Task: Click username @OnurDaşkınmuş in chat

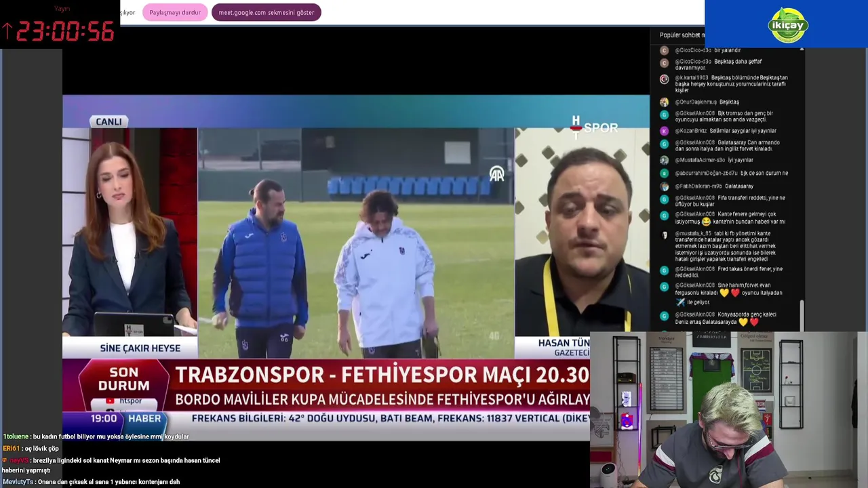Action: 695,102
